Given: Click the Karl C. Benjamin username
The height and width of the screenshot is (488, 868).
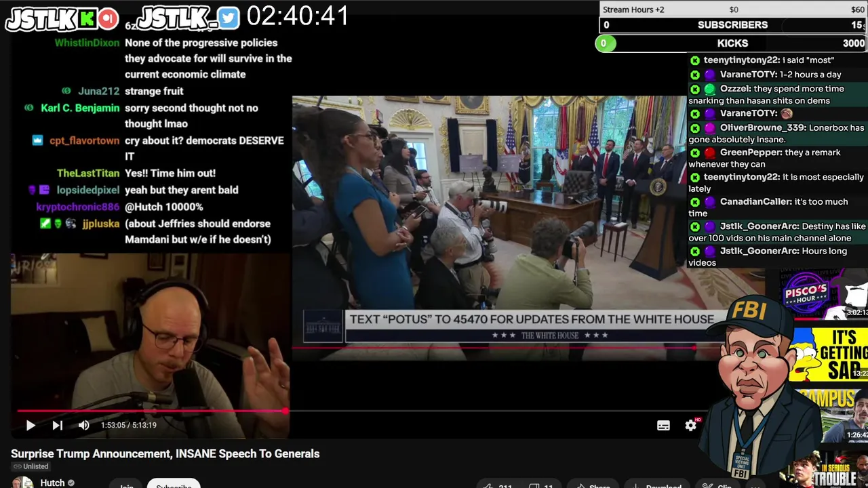Looking at the screenshot, I should pos(80,108).
